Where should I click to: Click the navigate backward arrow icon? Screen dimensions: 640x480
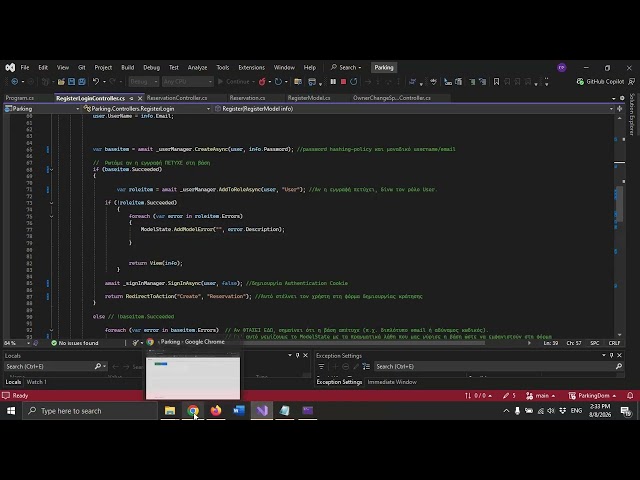tap(15, 82)
